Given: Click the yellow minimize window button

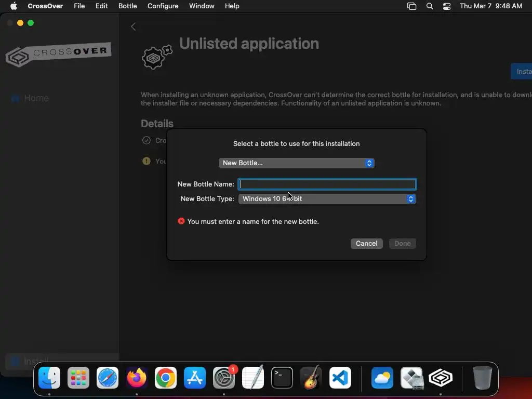Looking at the screenshot, I should tap(20, 23).
